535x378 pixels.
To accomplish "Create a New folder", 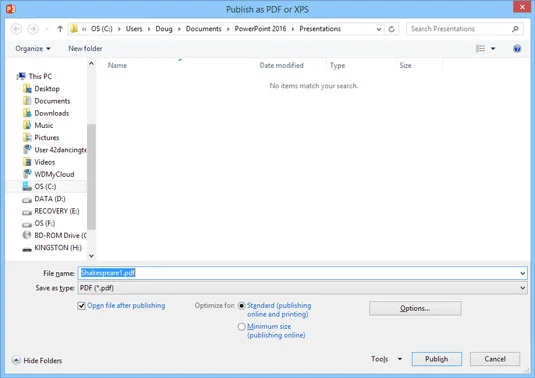I will point(85,49).
